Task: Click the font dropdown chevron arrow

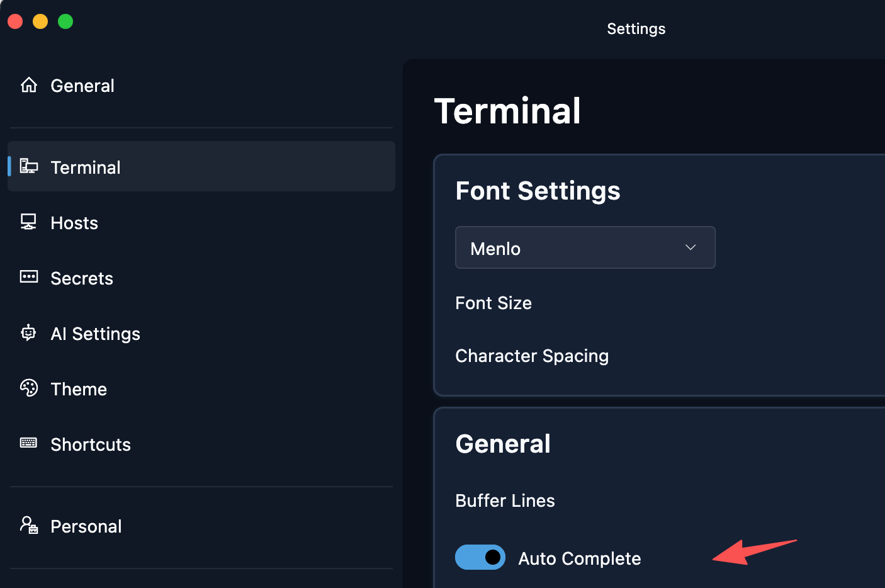Action: point(691,247)
